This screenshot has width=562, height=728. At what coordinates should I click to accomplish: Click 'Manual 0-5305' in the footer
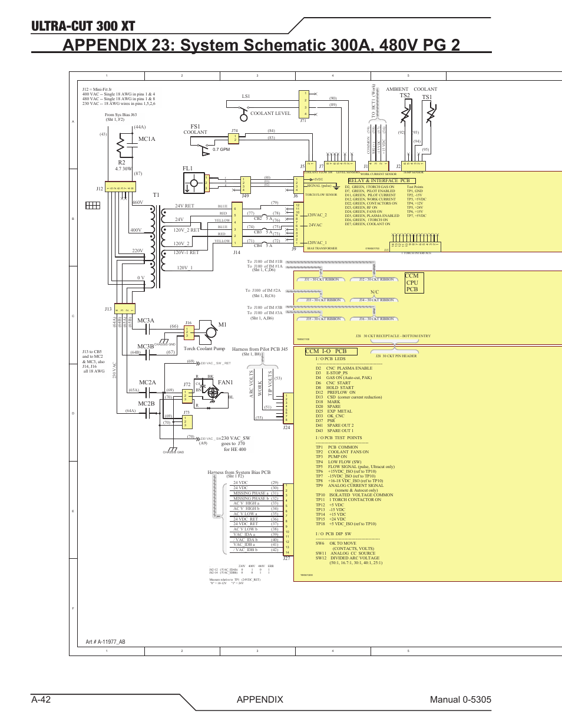pyautogui.click(x=460, y=699)
